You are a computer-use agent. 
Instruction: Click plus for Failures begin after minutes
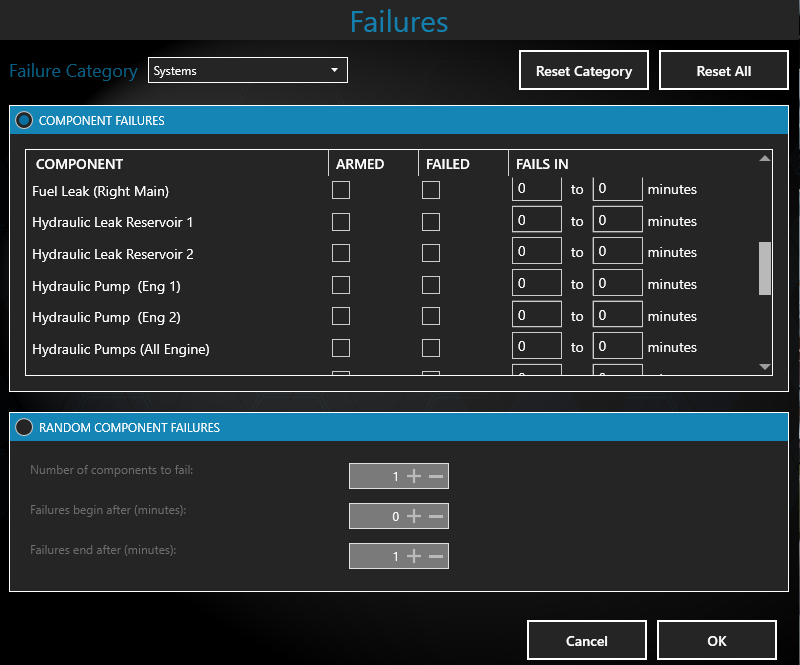(414, 516)
